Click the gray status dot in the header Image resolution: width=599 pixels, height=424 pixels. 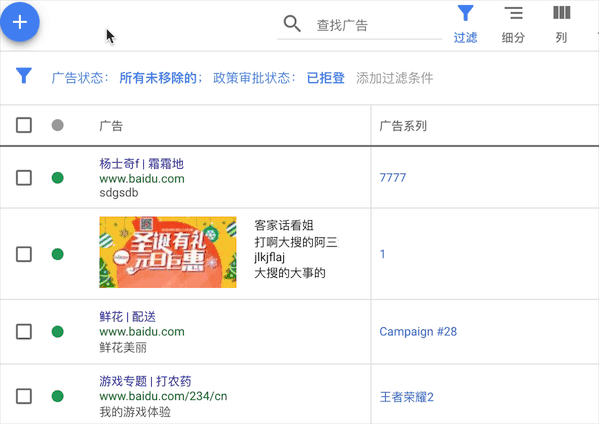58,125
